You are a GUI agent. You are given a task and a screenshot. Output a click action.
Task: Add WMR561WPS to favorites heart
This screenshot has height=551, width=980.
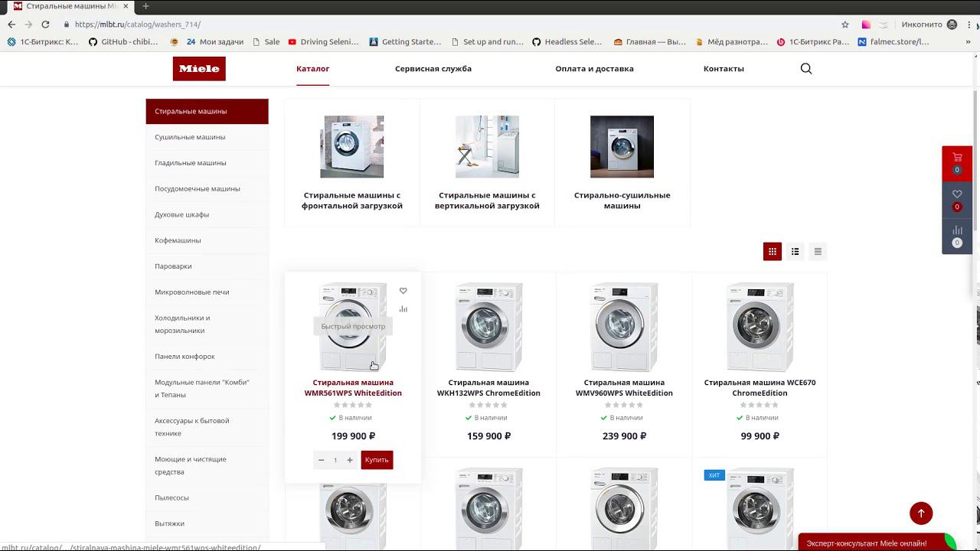pyautogui.click(x=403, y=291)
